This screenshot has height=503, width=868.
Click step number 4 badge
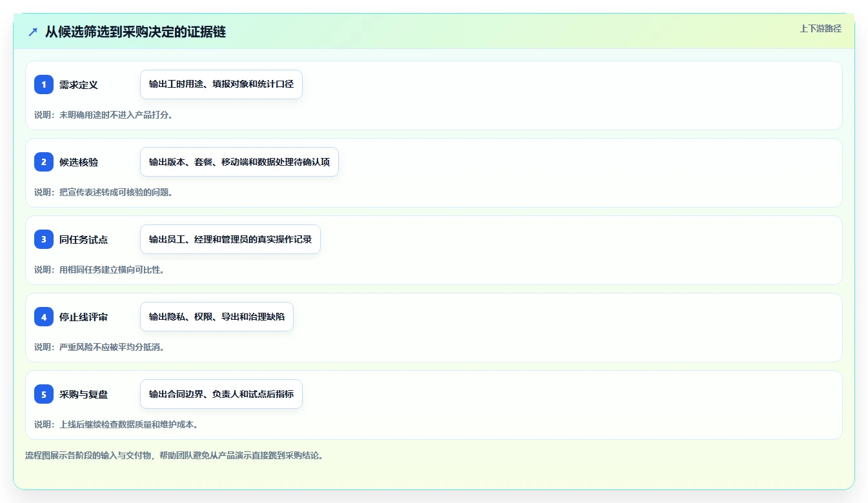coord(44,317)
